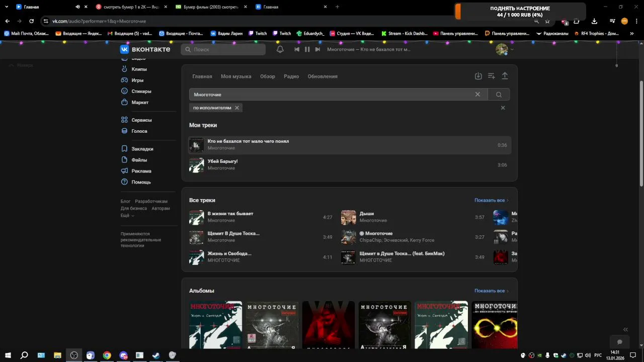Open the VK notifications bell
644x362 pixels.
[x=280, y=49]
